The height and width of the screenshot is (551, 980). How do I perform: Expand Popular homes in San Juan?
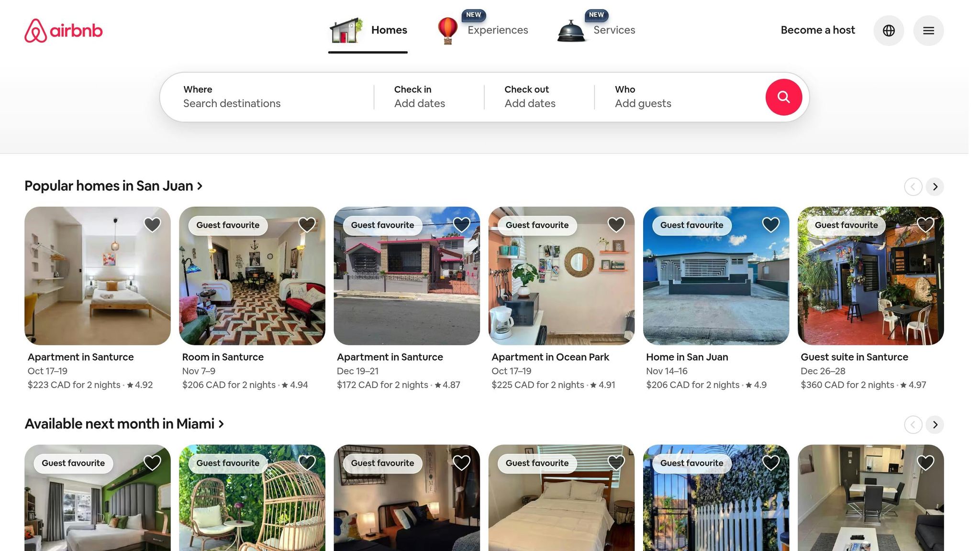click(x=113, y=186)
